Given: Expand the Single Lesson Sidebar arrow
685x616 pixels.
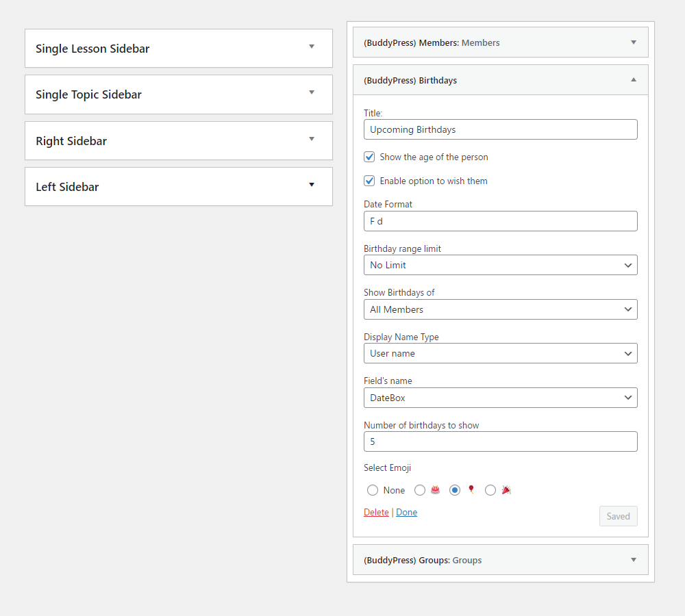Looking at the screenshot, I should click(x=312, y=47).
